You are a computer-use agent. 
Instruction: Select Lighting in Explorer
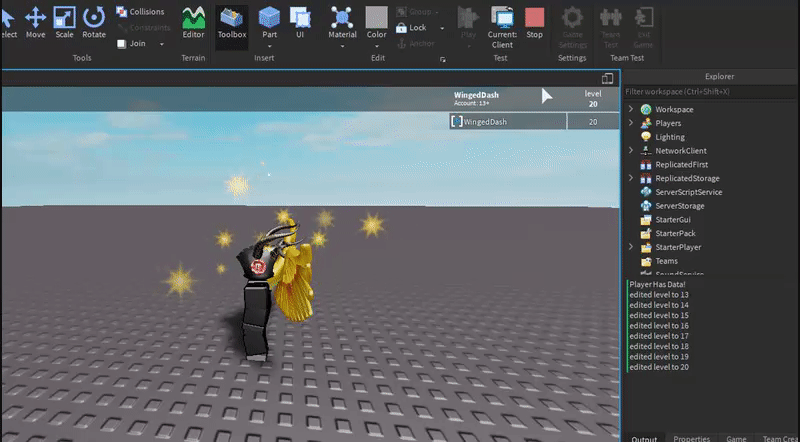[x=670, y=137]
